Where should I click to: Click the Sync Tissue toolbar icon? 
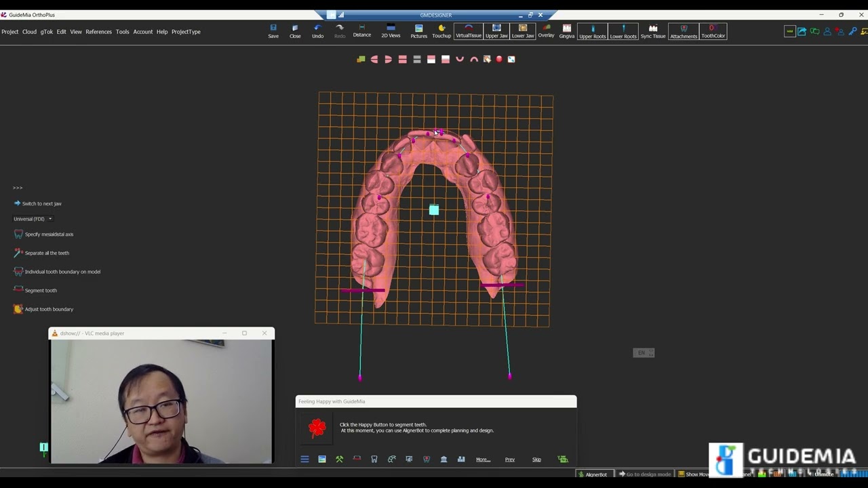pos(653,31)
